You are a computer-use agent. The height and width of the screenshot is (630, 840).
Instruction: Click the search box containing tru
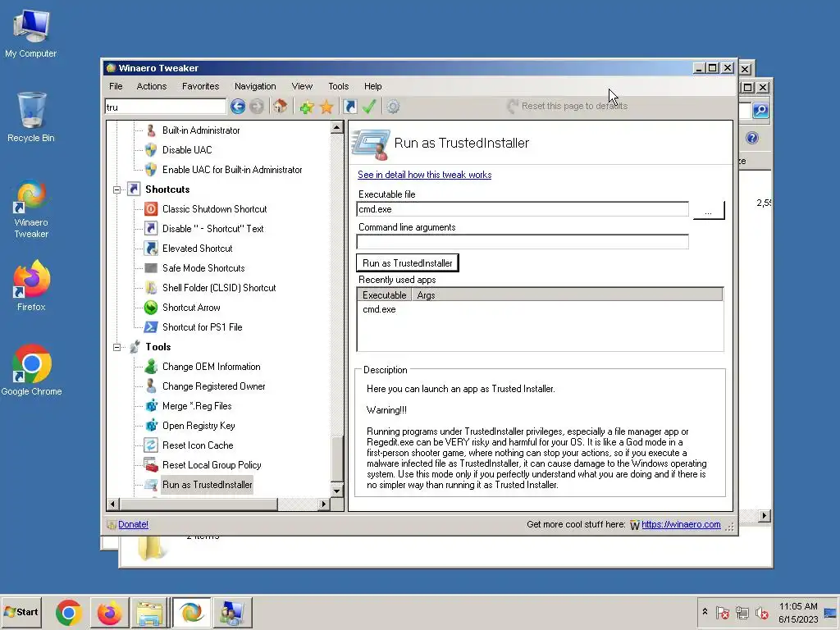166,107
